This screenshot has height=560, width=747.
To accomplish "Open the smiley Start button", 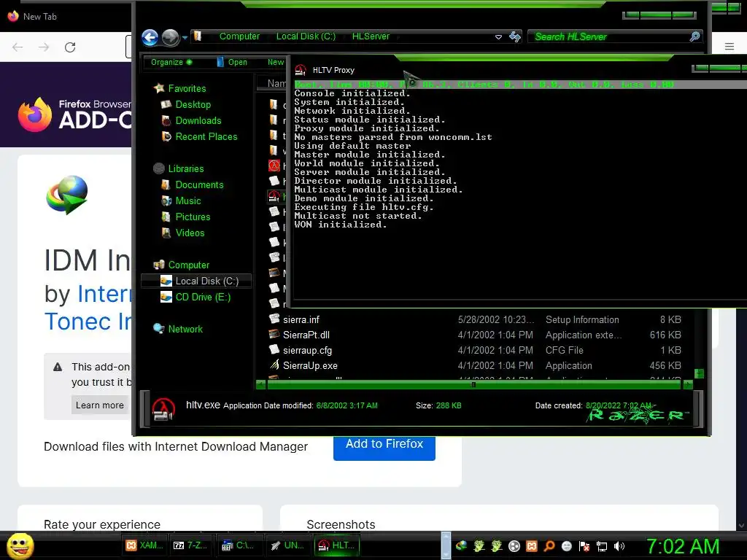I will coord(20,546).
